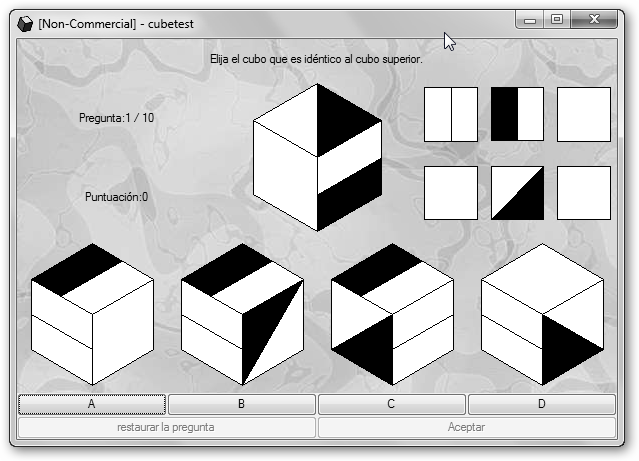Click the large reference cube at top center
The image size is (639, 461).
(x=318, y=157)
